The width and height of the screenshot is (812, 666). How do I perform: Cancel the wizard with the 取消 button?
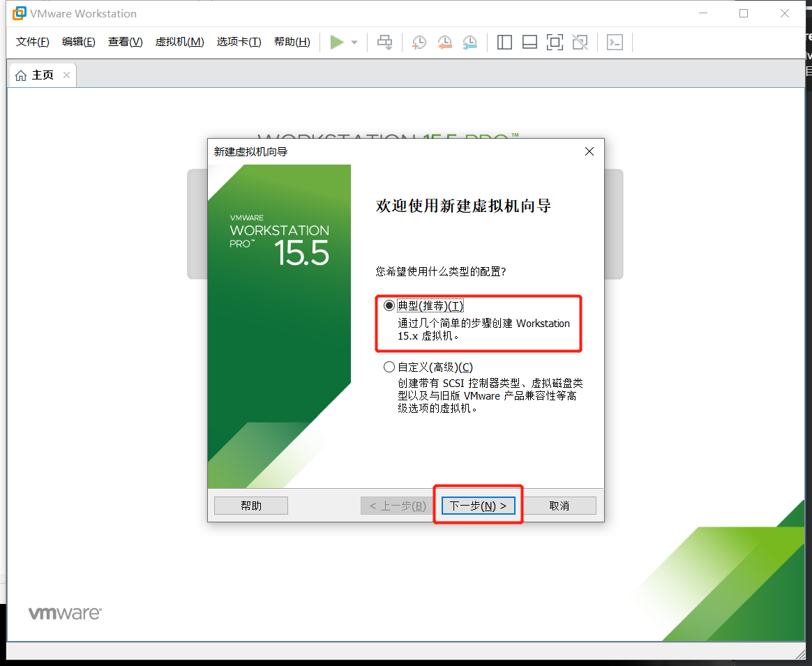559,505
